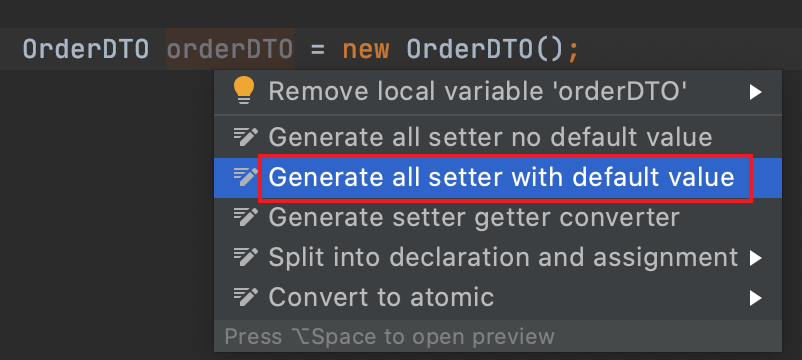Click pencil icon beside 'Split into declaration and assignment'
The width and height of the screenshot is (802, 360).
(x=246, y=257)
